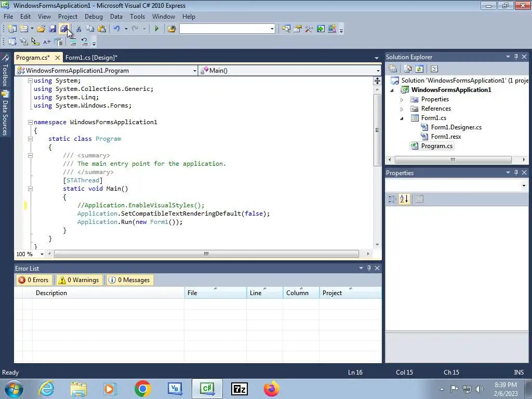The width and height of the screenshot is (532, 399).
Task: Click the Start Page toolbar icon
Action: (x=321, y=29)
